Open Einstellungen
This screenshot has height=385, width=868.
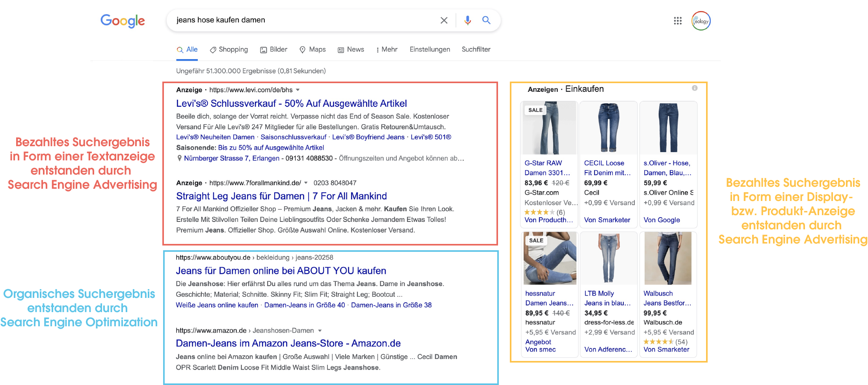coord(430,50)
